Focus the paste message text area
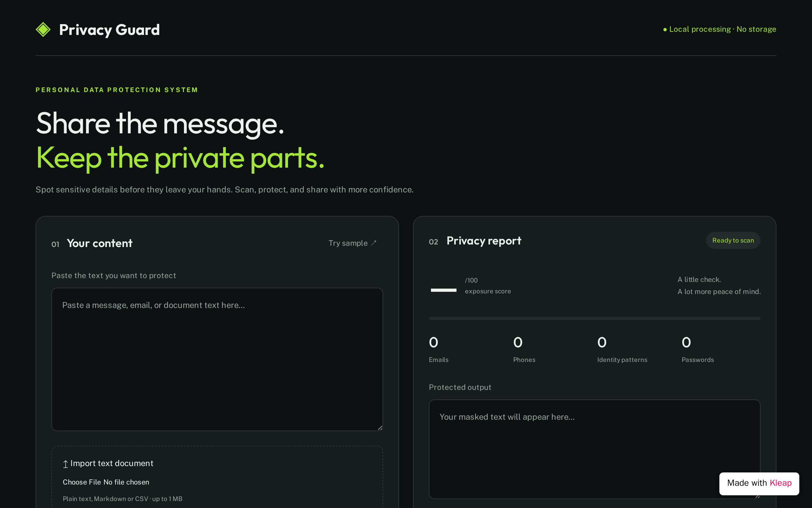 (217, 359)
